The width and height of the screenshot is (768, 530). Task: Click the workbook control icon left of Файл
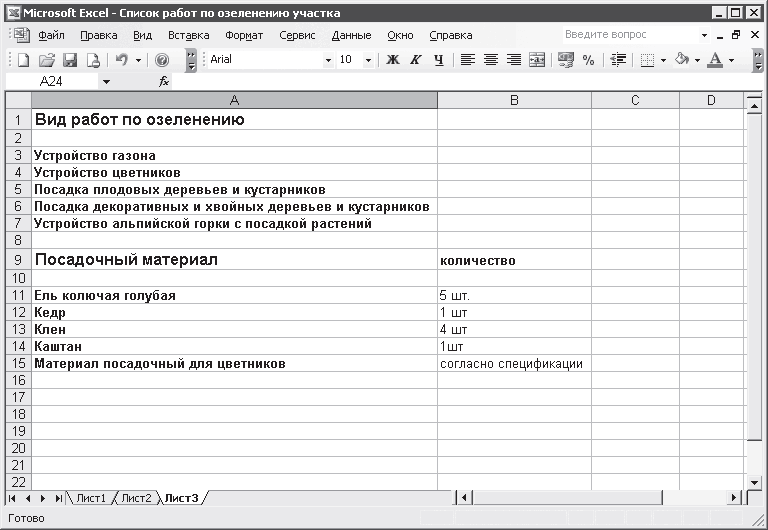click(x=22, y=35)
